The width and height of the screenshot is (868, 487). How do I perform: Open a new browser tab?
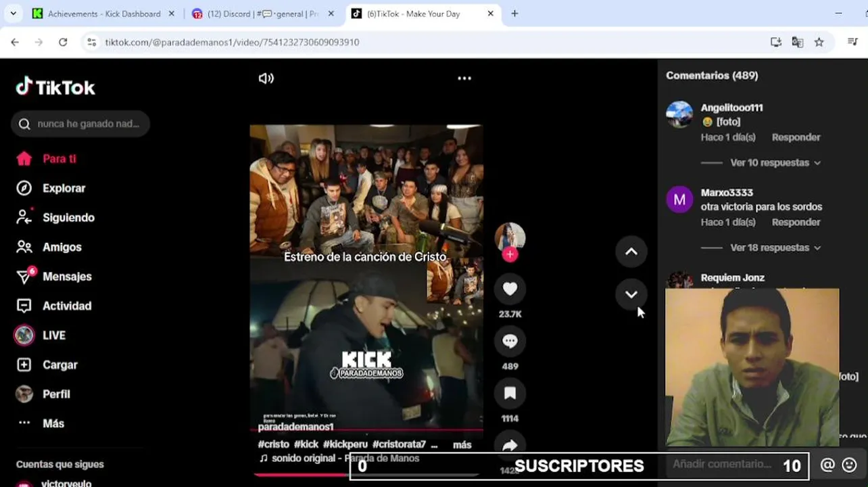pos(514,14)
